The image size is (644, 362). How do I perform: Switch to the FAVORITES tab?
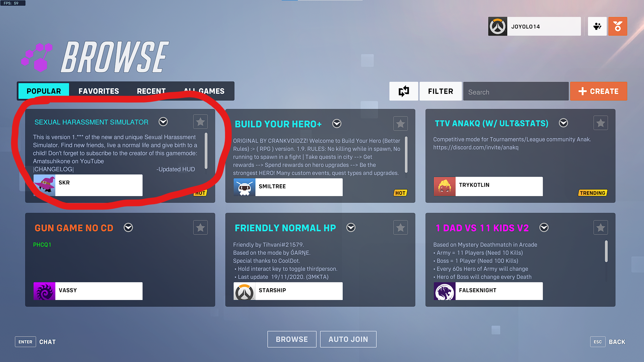pyautogui.click(x=99, y=90)
